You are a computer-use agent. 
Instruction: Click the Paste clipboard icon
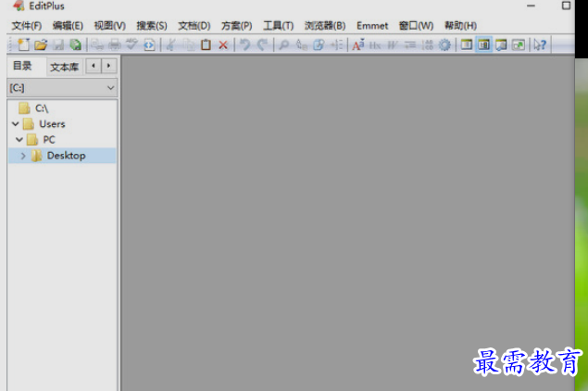point(206,45)
